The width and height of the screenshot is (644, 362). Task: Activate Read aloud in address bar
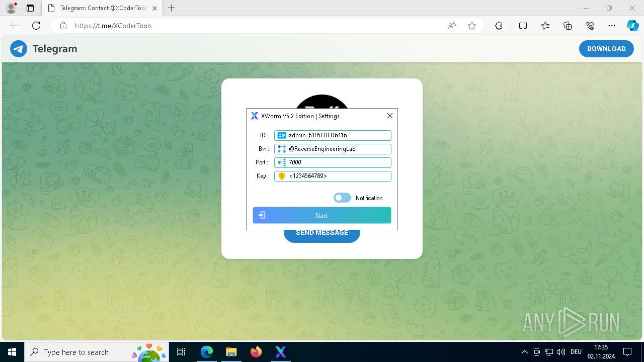pyautogui.click(x=452, y=26)
